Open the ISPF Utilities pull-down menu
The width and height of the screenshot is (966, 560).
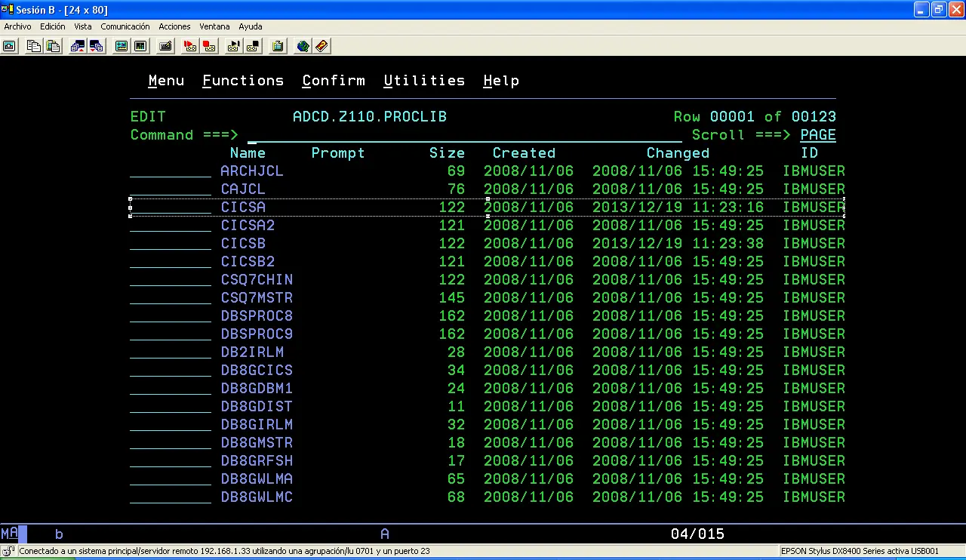[x=424, y=81]
